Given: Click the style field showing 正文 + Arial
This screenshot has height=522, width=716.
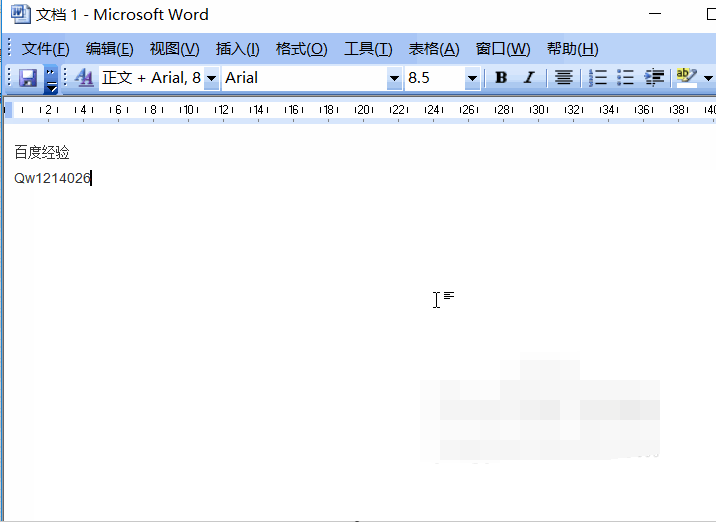Looking at the screenshot, I should click(x=151, y=78).
